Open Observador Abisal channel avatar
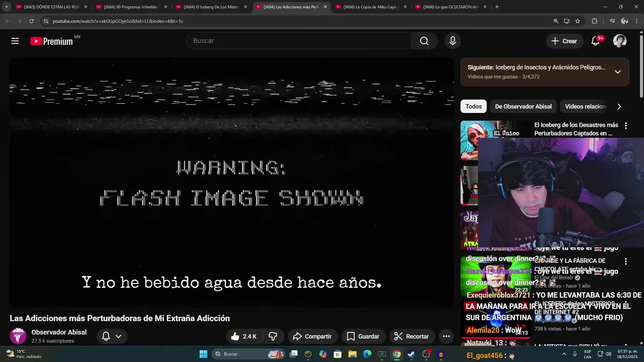The height and width of the screenshot is (362, 644). pos(18,336)
